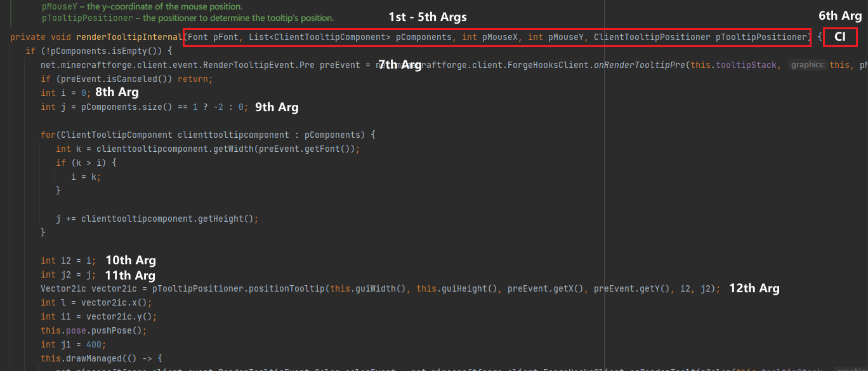Screen dimensions: 868x371
Task: Click the red-boxed CI element
Action: (x=839, y=37)
